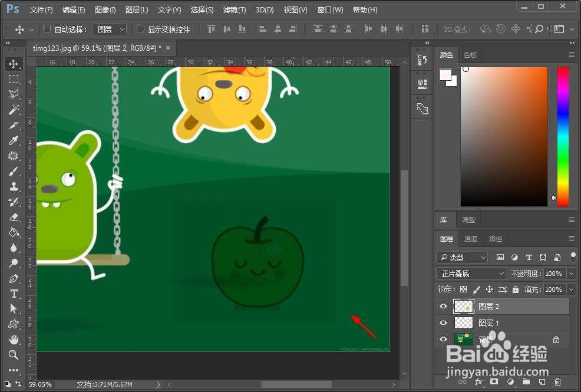Select the Custom Shape tool
This screenshot has height=392, width=581.
(14, 324)
